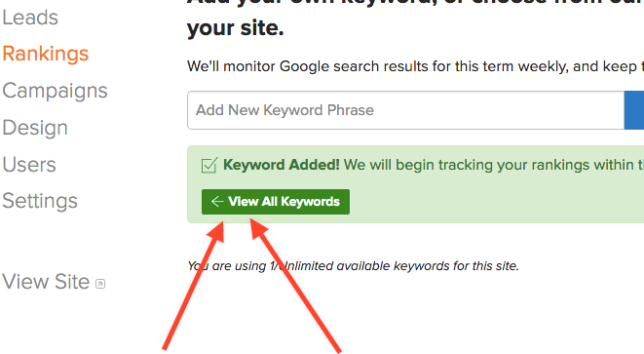Viewport: 644px width, 354px height.
Task: Click the right red annotation arrow
Action: coord(295,286)
